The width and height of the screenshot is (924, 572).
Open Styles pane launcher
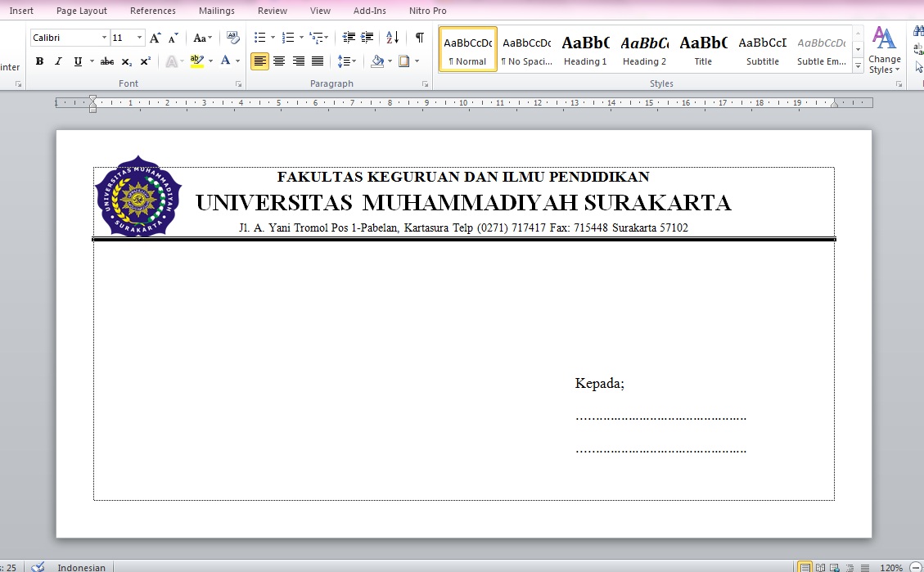coord(899,84)
